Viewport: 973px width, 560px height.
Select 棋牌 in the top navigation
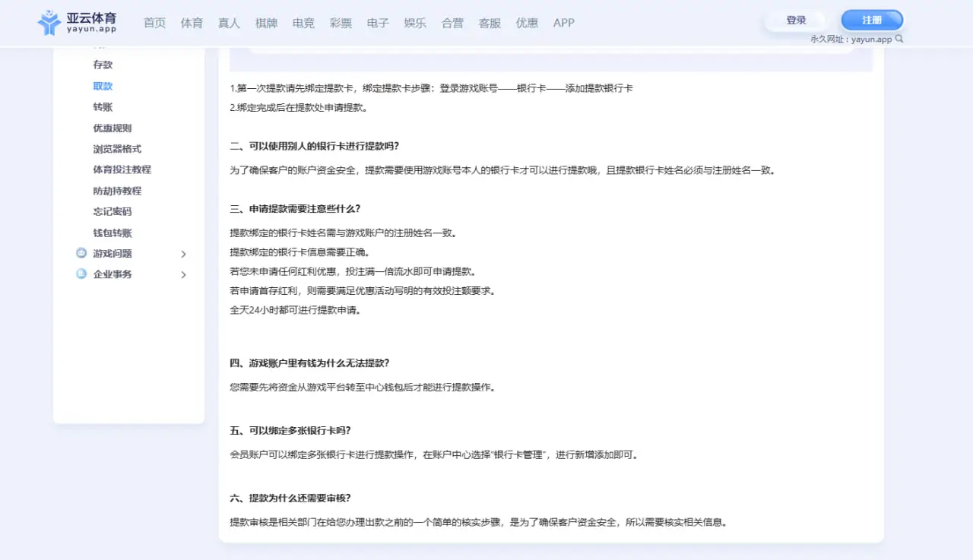[x=267, y=23]
